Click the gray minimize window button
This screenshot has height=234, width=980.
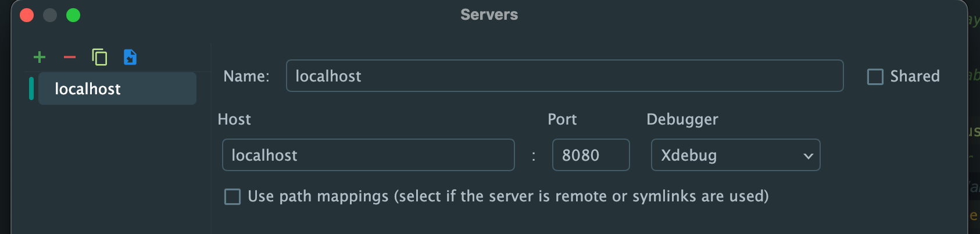coord(50,15)
